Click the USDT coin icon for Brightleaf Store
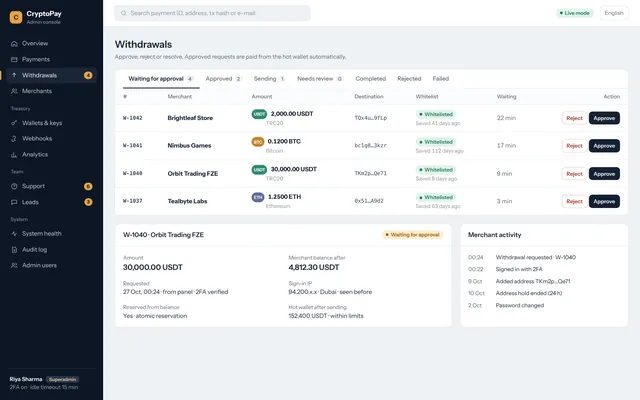Image resolution: width=640 pixels, height=400 pixels. [259, 114]
